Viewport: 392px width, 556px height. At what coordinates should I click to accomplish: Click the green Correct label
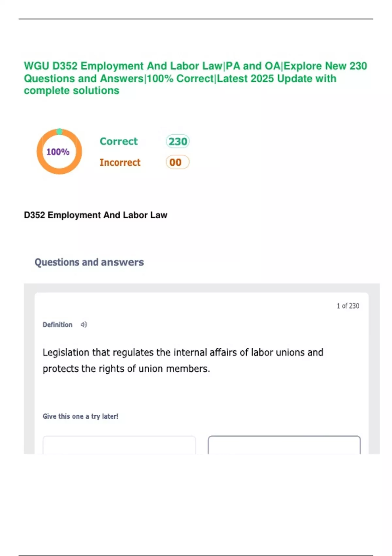119,141
